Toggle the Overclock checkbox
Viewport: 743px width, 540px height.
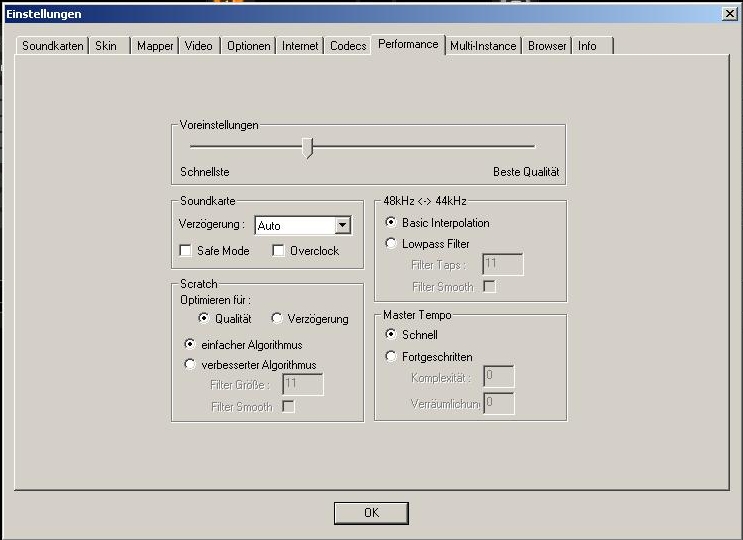[x=279, y=251]
